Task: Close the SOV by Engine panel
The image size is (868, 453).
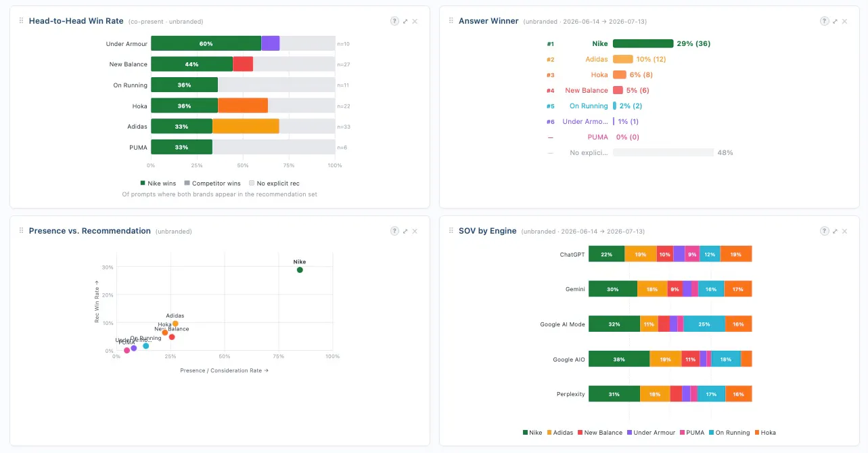Action: tap(844, 231)
